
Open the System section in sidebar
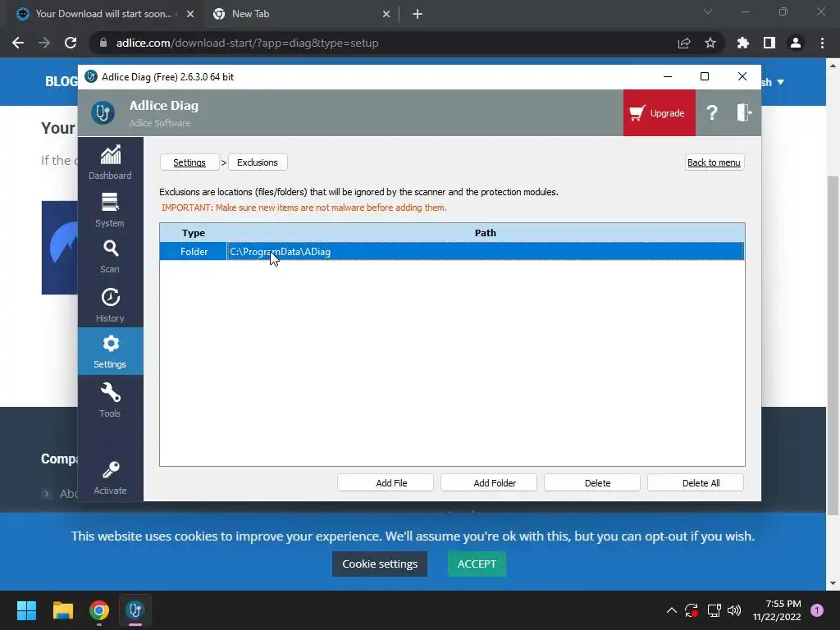(111, 210)
